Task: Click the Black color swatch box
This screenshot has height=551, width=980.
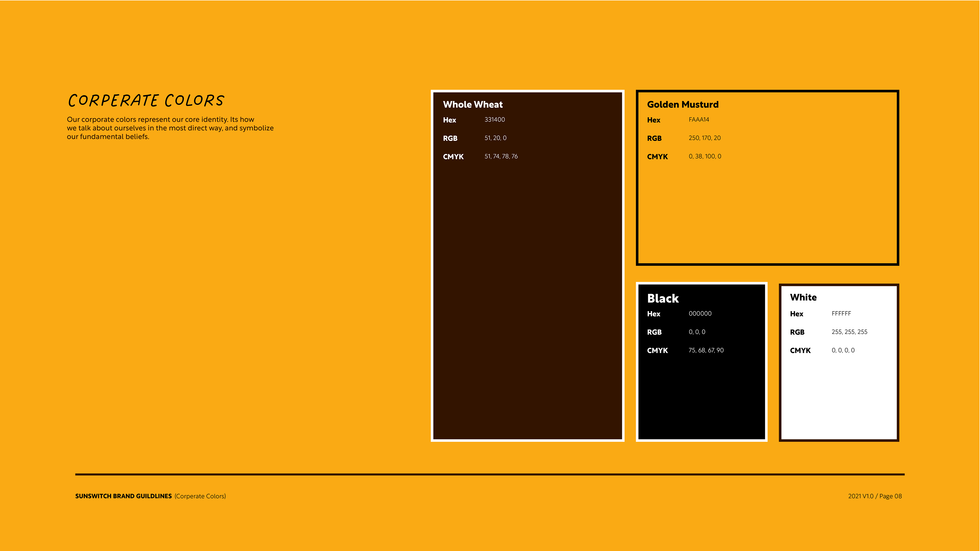Action: (701, 395)
